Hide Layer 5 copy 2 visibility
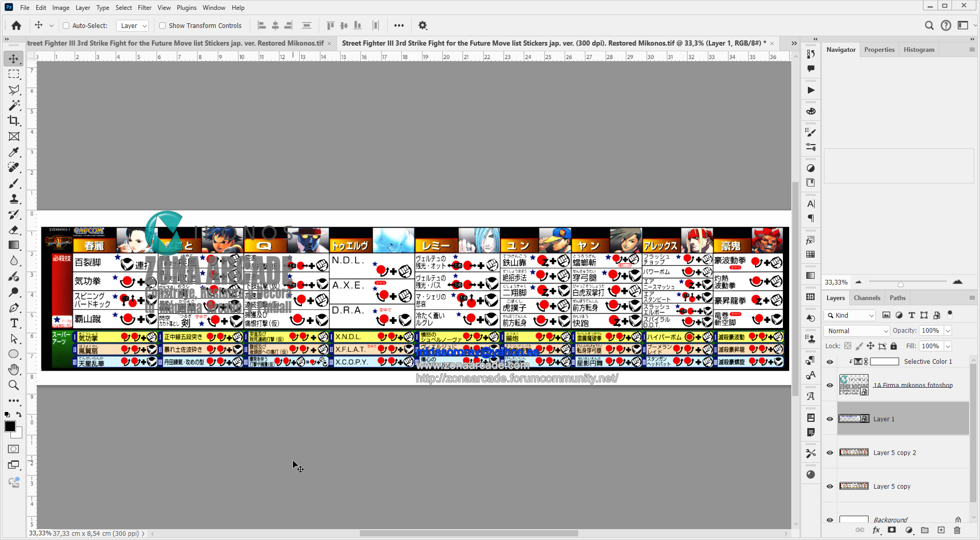 tap(830, 452)
